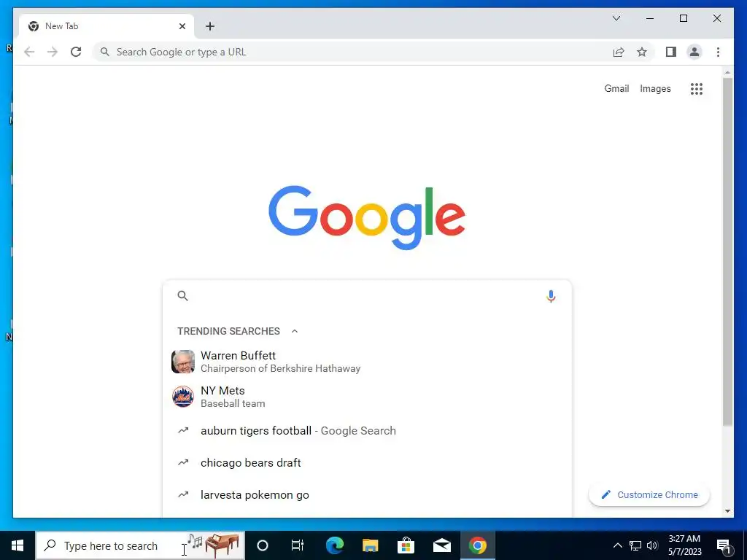This screenshot has height=560, width=747.
Task: Open the tab search chevron in title bar
Action: pos(616,18)
